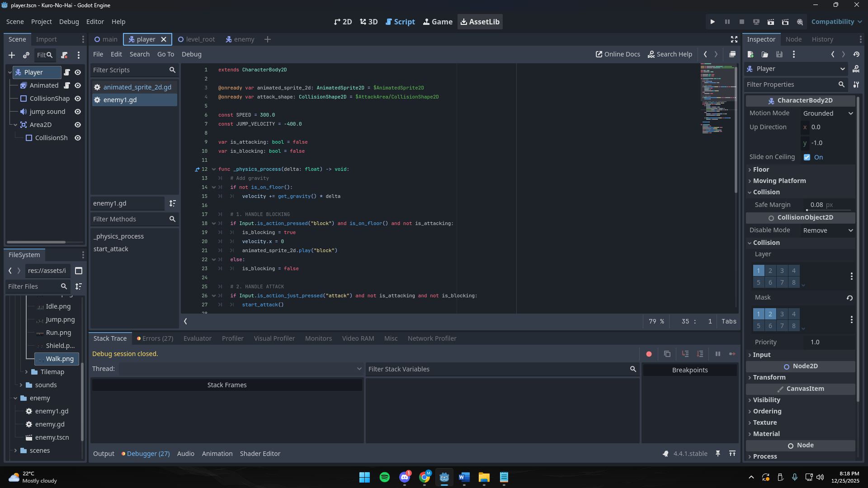The width and height of the screenshot is (868, 488).
Task: Pause the running project
Action: click(x=727, y=22)
